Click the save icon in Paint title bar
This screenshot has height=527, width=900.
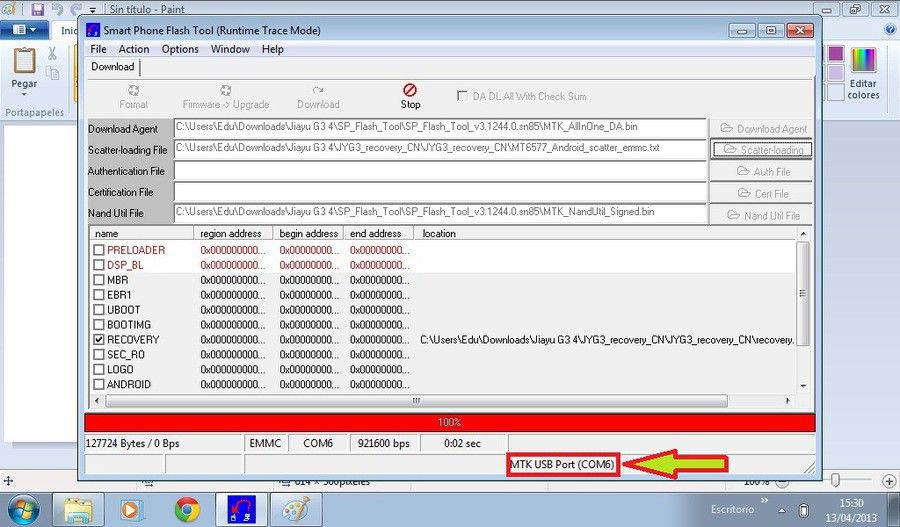pos(37,9)
